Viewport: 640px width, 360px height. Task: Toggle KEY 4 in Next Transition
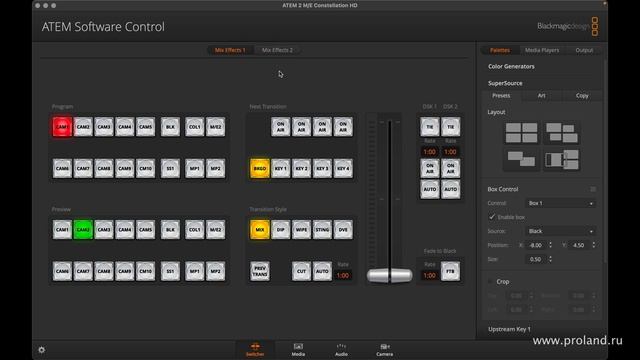pos(343,168)
